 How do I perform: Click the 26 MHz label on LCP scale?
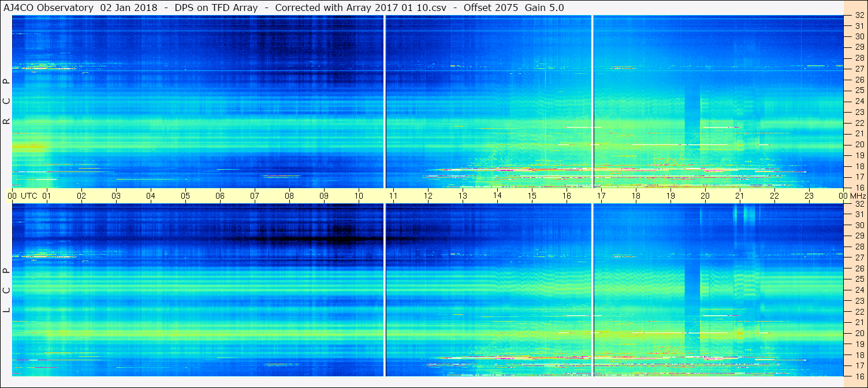[x=859, y=268]
